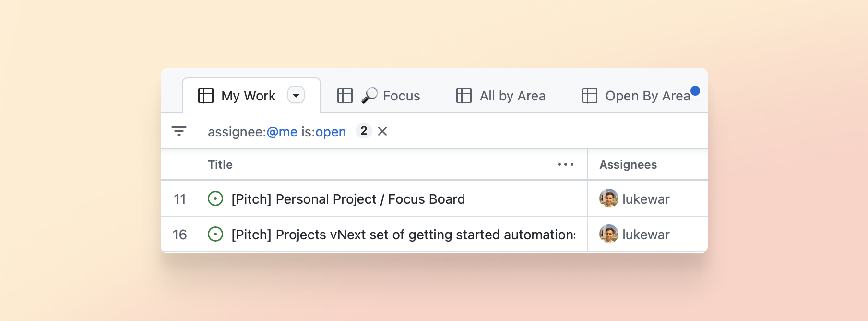Clear the filter with the X icon

[382, 131]
